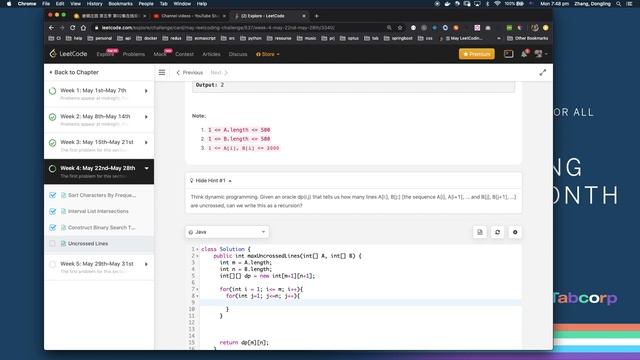Collapse Week 4: May 22nd-May 28th arrow
Image resolution: width=640 pixels, height=360 pixels.
[x=146, y=168]
